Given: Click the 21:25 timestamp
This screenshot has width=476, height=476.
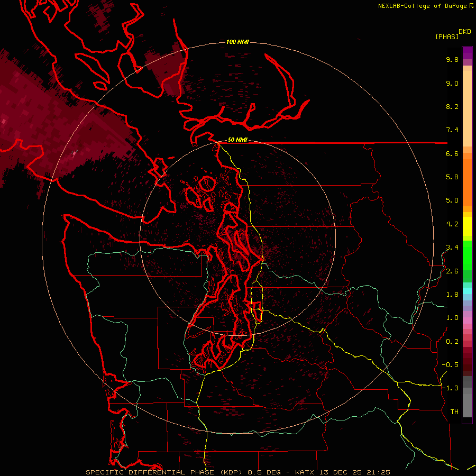Looking at the screenshot, I should pos(379,472).
